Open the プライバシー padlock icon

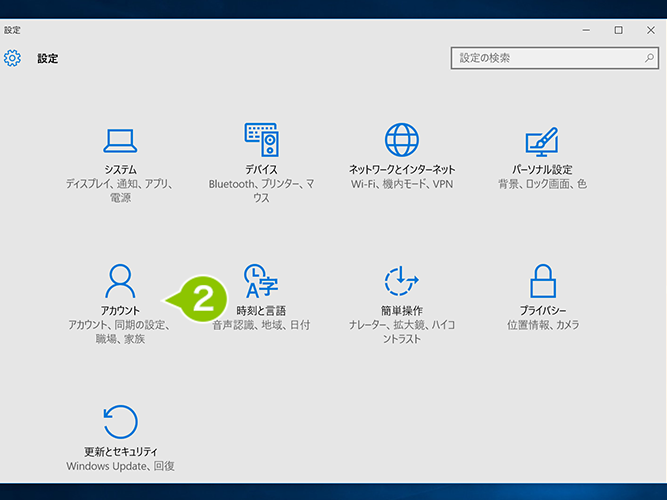click(543, 281)
